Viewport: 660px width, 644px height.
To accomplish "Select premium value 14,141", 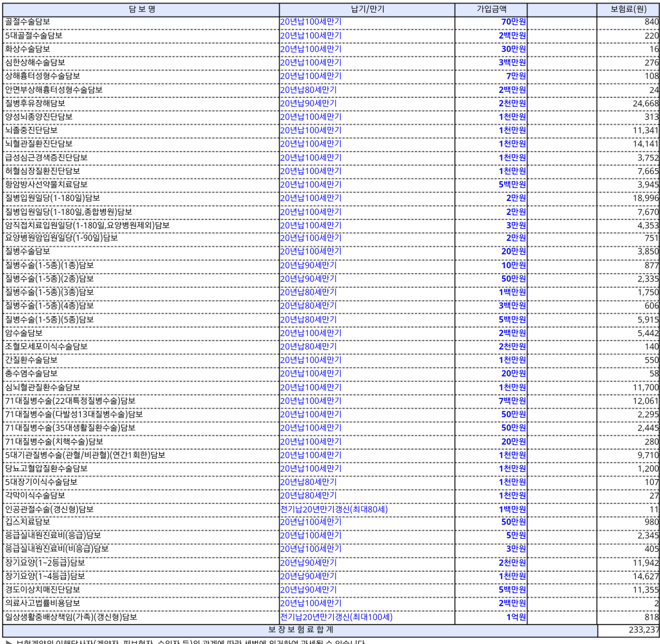I will pyautogui.click(x=646, y=144).
